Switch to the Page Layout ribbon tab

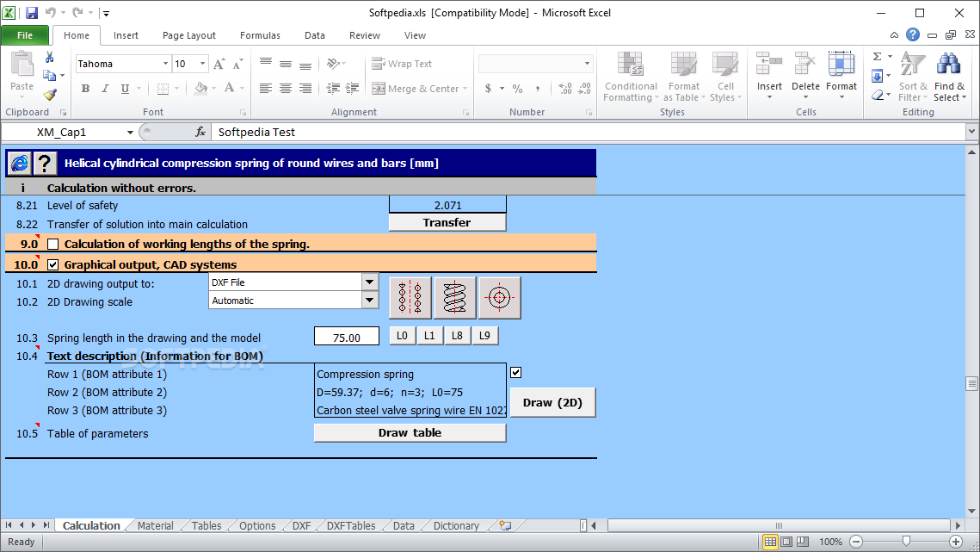pyautogui.click(x=188, y=35)
